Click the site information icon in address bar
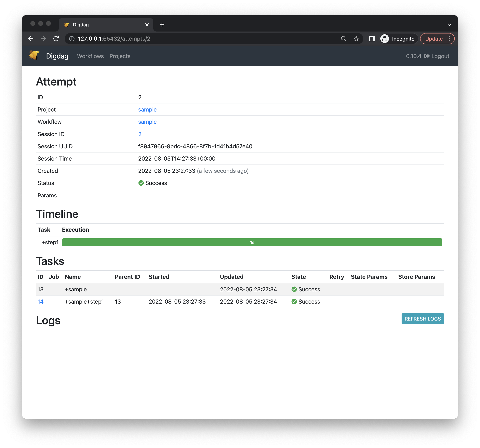 [x=72, y=39]
